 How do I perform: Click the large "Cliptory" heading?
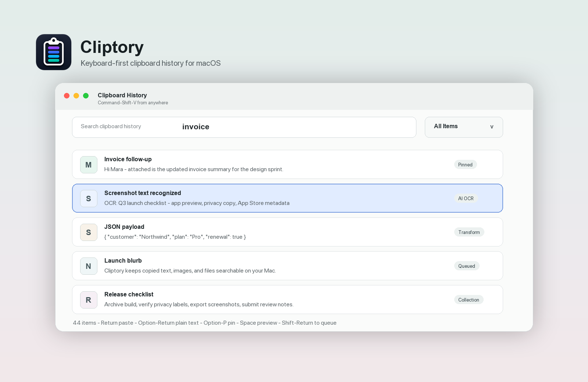pyautogui.click(x=112, y=47)
